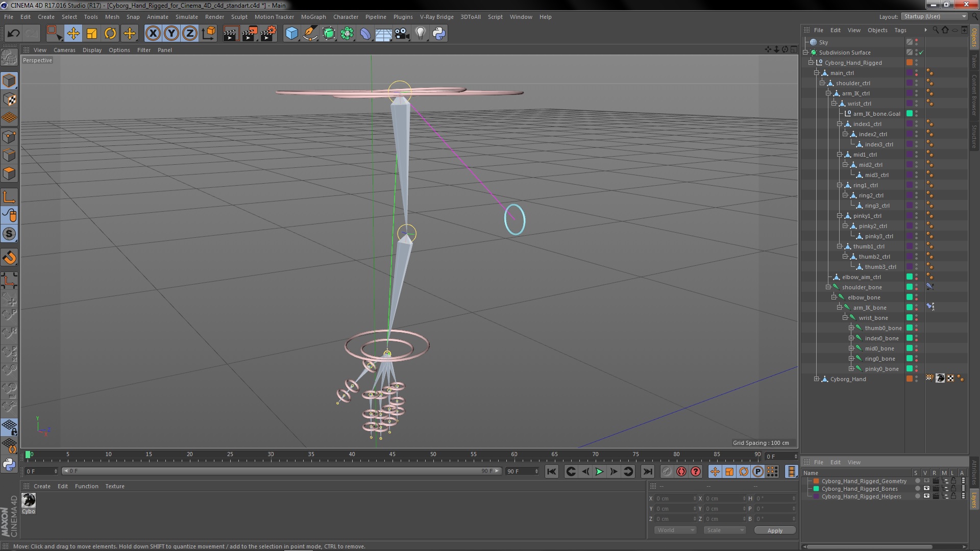Viewport: 980px width, 551px height.
Task: Toggle Z axis lock
Action: point(190,34)
